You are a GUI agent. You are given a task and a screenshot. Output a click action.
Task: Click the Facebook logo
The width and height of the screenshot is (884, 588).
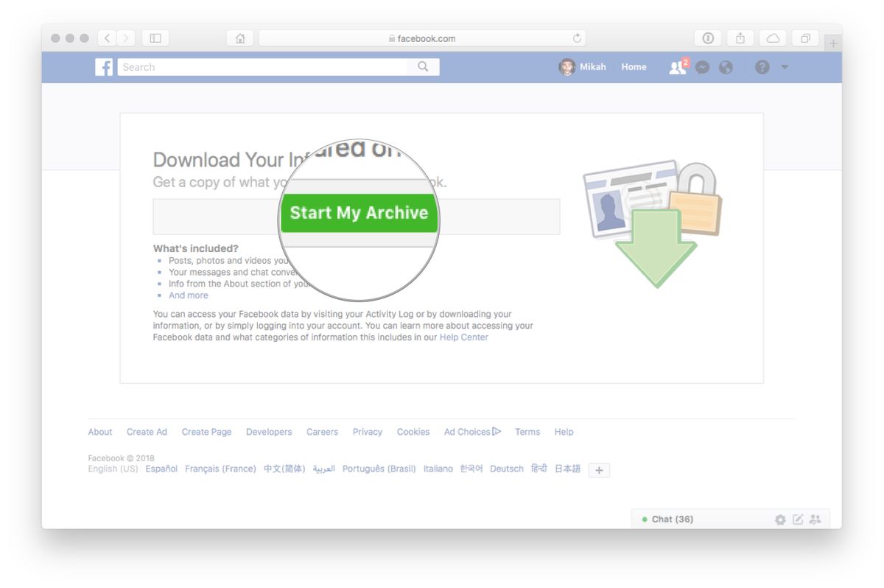tap(103, 67)
